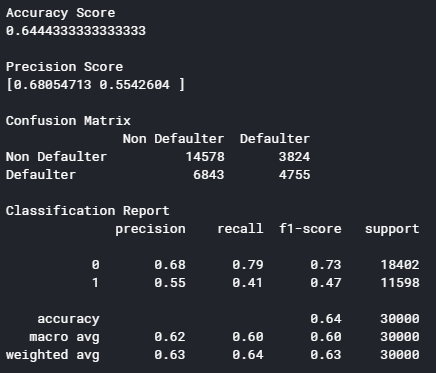436x373 pixels.
Task: Click the confusion matrix value 4755
Action: coord(295,175)
